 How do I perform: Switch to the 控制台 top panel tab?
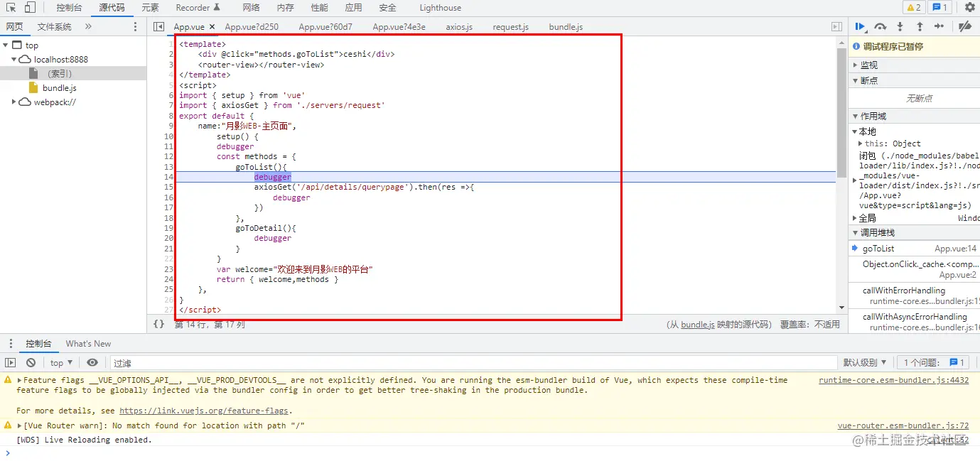(69, 8)
